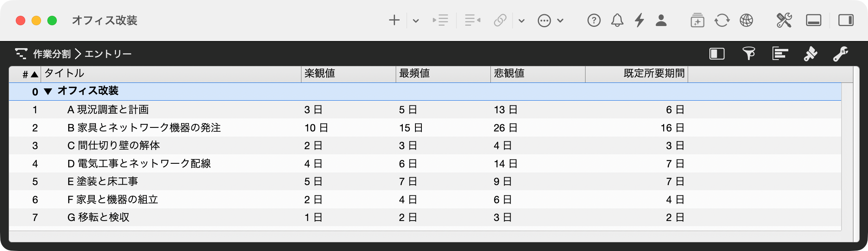This screenshot has height=251, width=868.
Task: Toggle the right sidebar panel icon
Action: (846, 20)
